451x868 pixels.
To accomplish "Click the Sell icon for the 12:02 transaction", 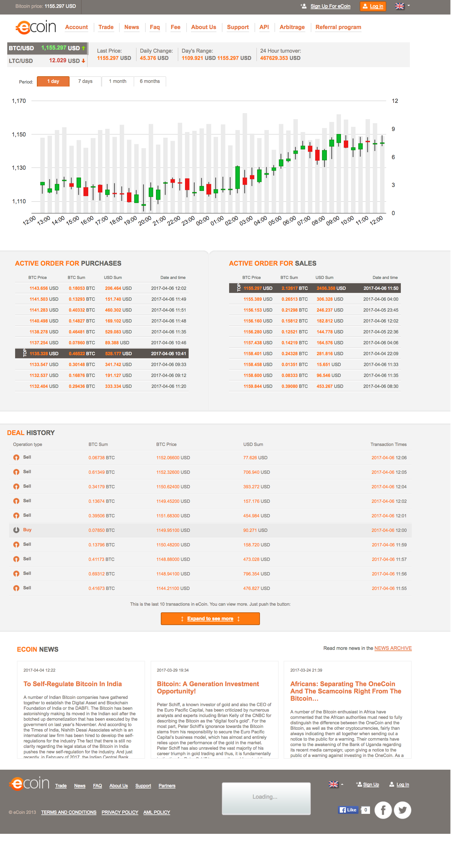I will (x=16, y=501).
